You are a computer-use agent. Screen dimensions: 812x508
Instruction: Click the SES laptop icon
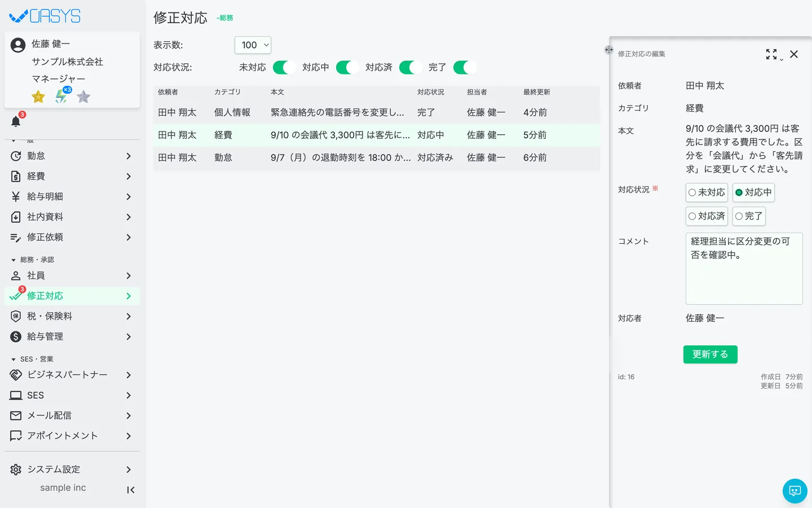coord(16,395)
